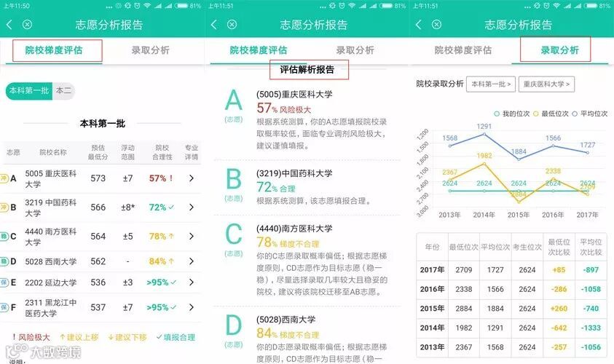614x364 pixels.
Task: Open 录取分析 tab in middle screen
Action: coord(355,50)
